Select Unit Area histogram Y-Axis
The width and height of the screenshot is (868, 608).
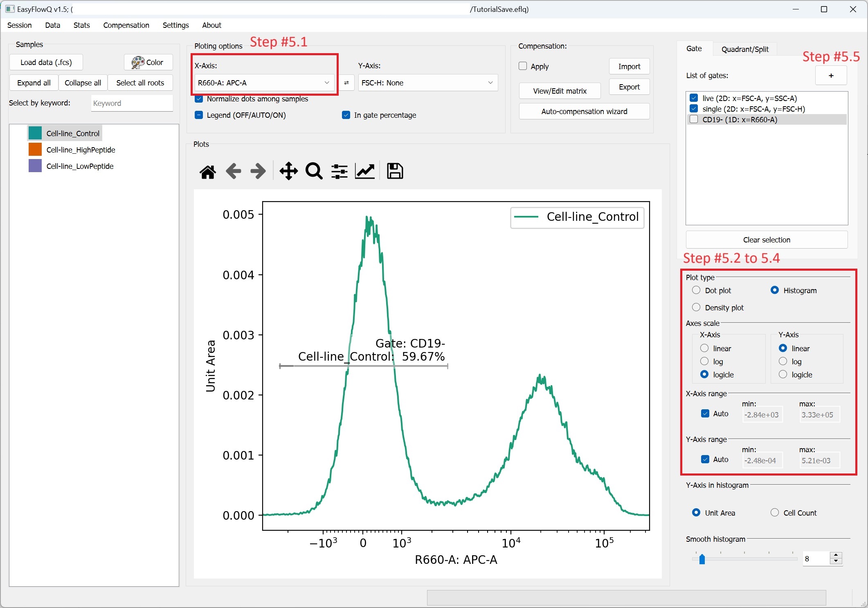click(x=696, y=513)
